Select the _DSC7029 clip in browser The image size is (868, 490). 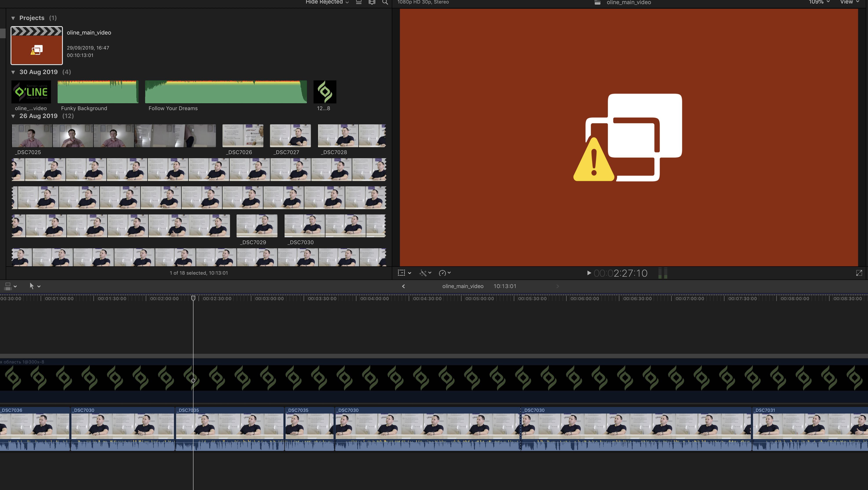257,226
